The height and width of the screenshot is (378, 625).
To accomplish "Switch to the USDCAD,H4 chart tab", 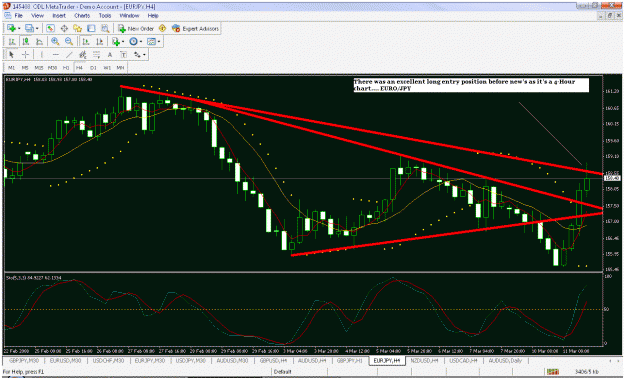I will 463,360.
